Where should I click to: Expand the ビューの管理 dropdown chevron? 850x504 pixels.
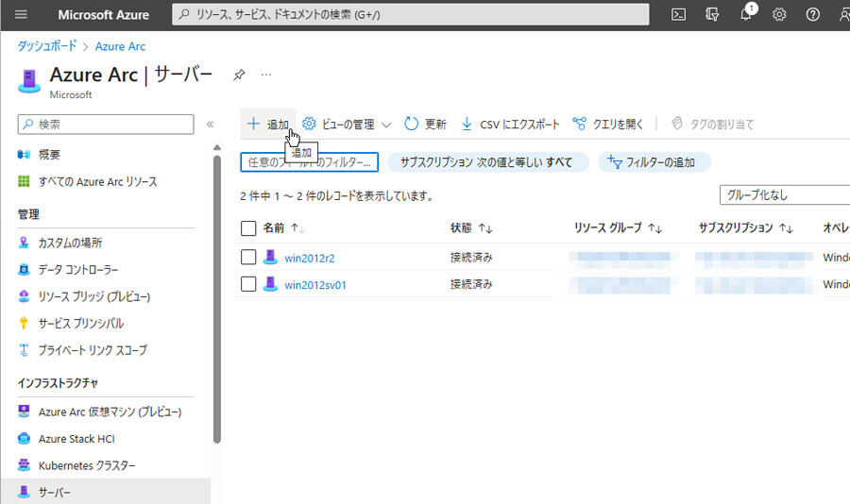386,125
